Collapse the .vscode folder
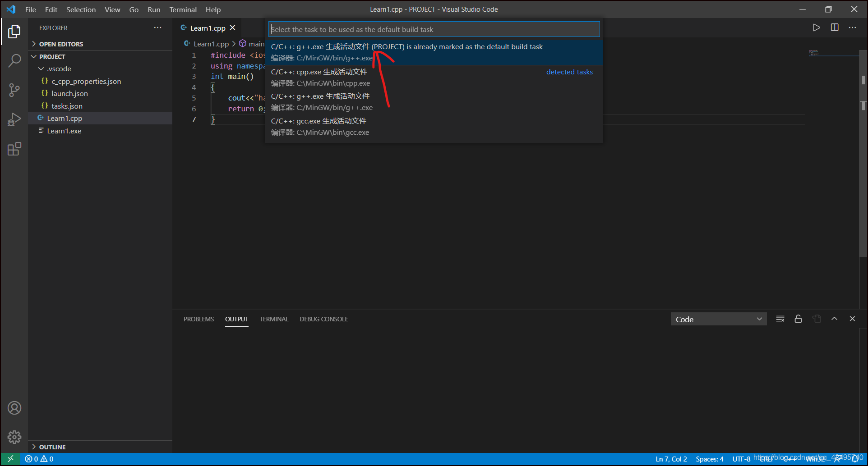The height and width of the screenshot is (466, 868). [59, 69]
